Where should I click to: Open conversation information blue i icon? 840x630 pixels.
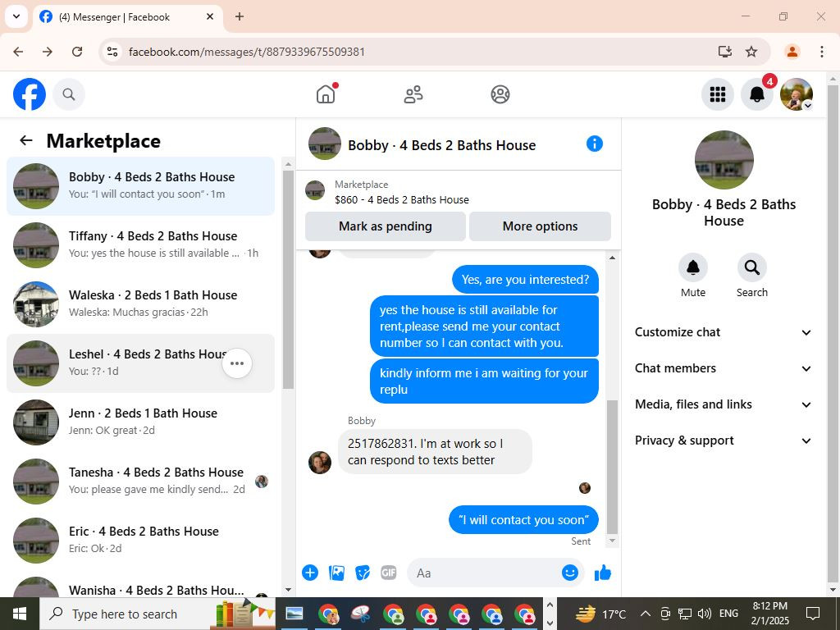click(x=595, y=144)
